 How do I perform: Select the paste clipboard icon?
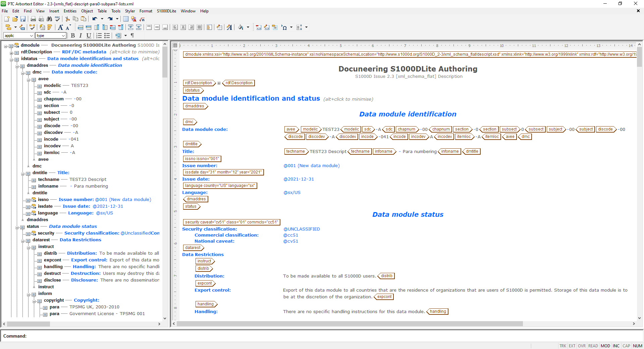(84, 19)
